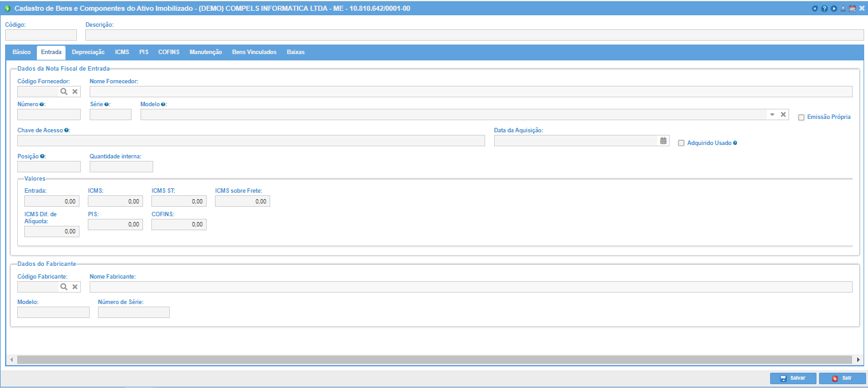Click help icon next to Adquirido Usado

click(x=735, y=143)
